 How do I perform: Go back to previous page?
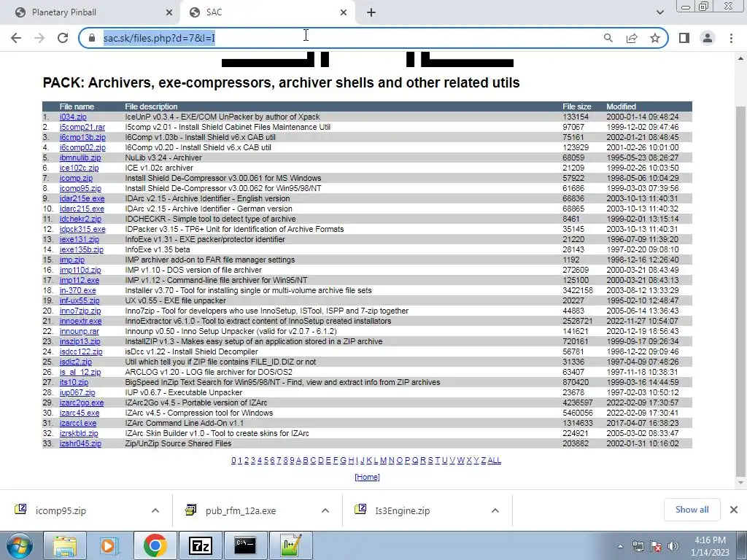[16, 38]
